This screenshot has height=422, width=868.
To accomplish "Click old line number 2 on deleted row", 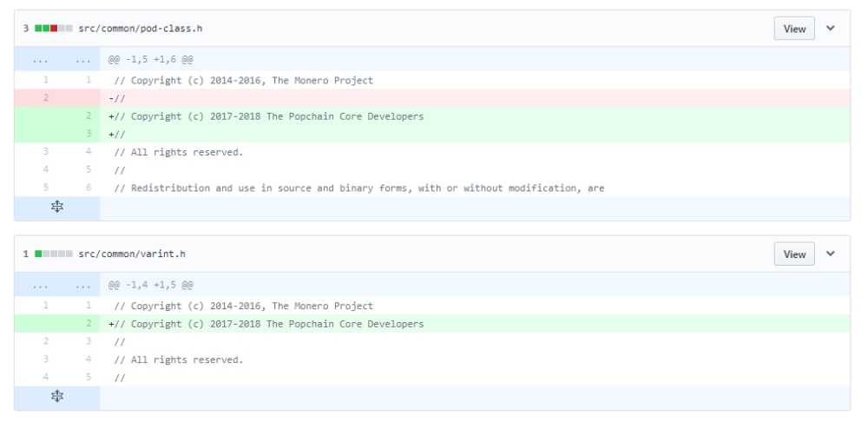I will pos(45,97).
